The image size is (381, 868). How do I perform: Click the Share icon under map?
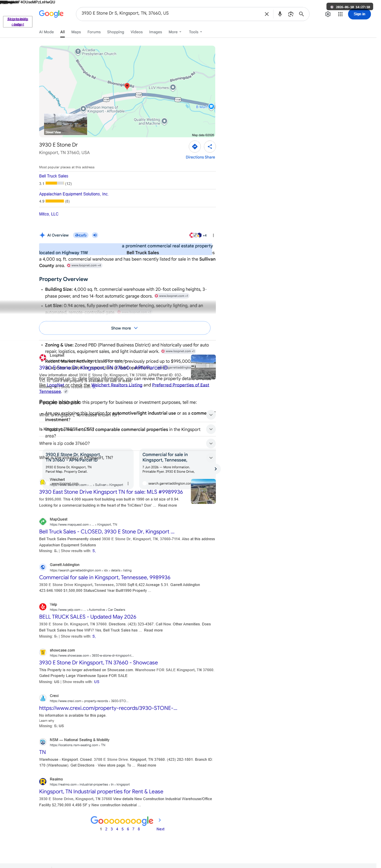click(210, 147)
